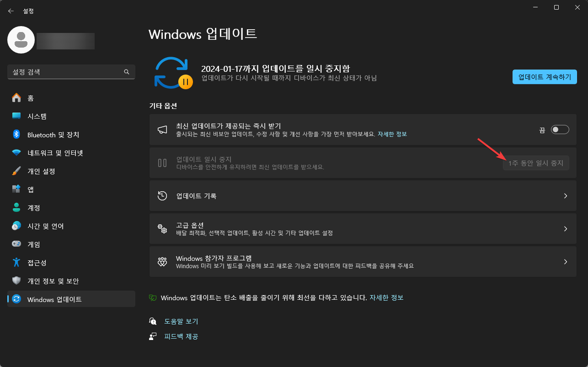Open the 시스템 settings page
This screenshot has height=367, width=588.
(x=71, y=116)
